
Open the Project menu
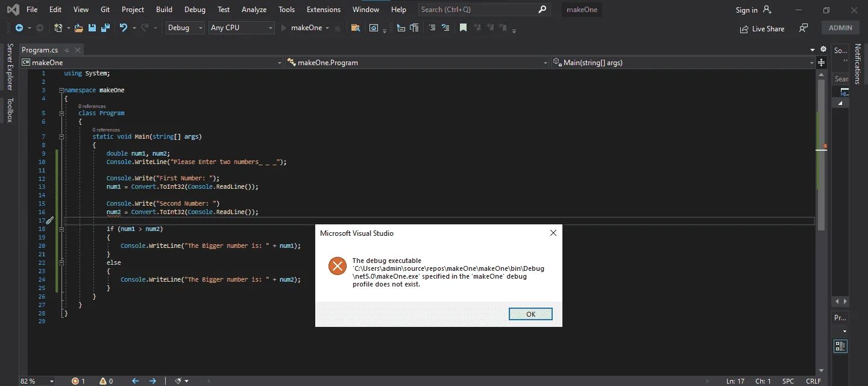tap(133, 10)
